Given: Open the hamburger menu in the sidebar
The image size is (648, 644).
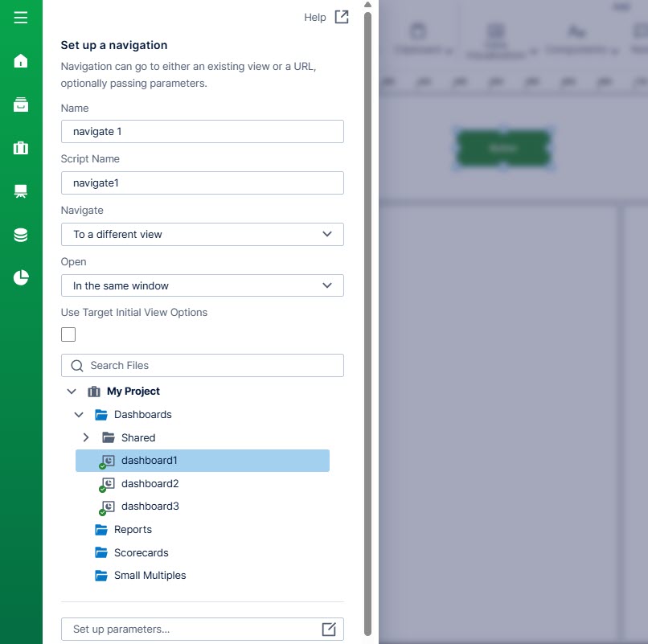Looking at the screenshot, I should pyautogui.click(x=21, y=18).
